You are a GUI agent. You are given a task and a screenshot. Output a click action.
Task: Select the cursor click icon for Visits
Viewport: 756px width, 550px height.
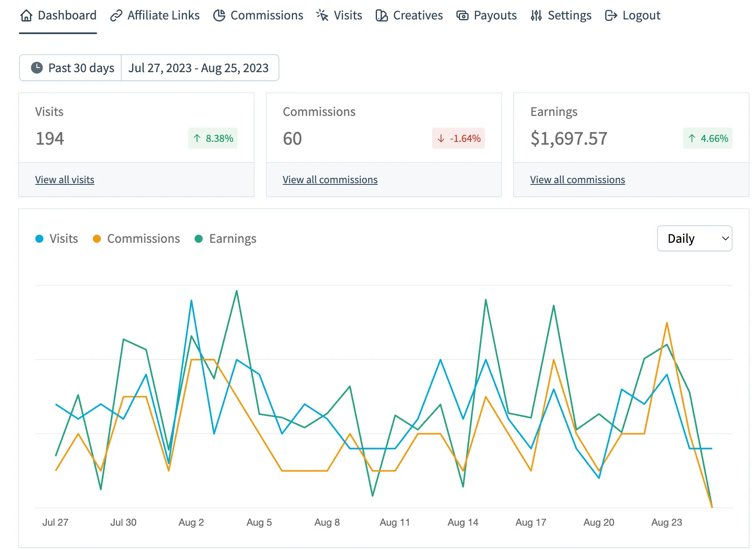tap(321, 15)
